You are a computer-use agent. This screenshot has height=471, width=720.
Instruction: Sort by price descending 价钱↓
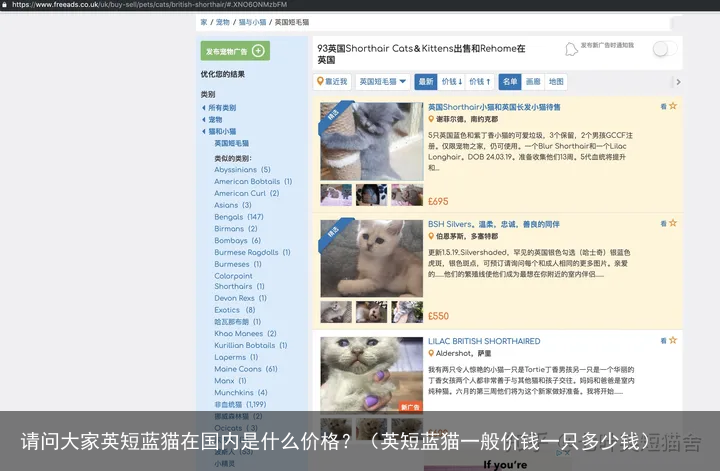click(x=452, y=82)
